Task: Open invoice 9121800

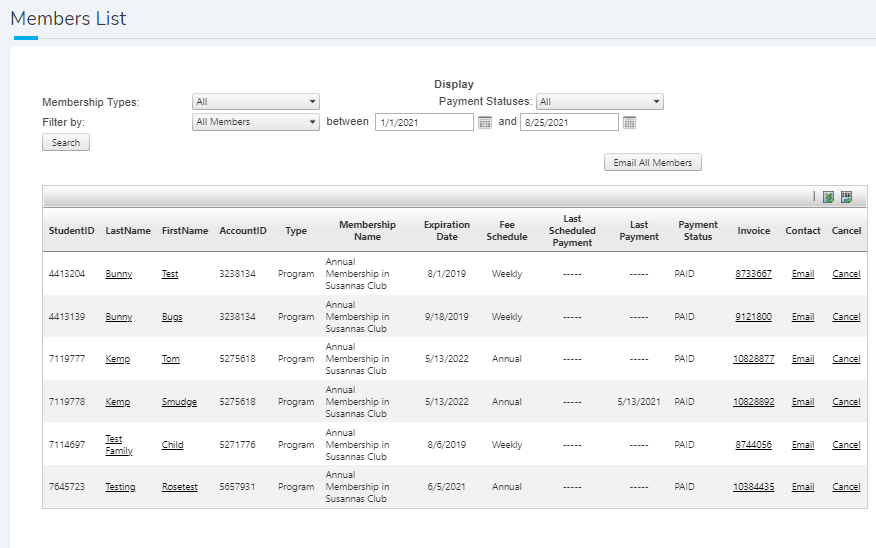Action: [x=754, y=317]
